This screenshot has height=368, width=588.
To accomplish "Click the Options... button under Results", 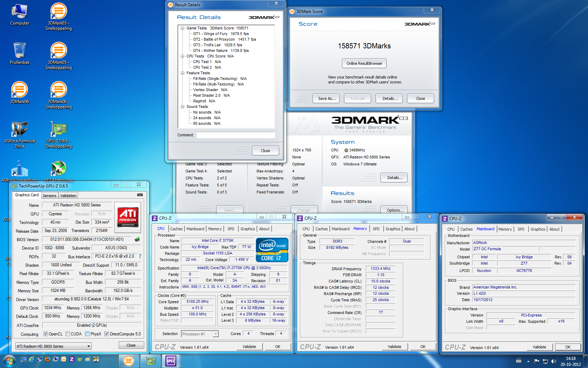I will 395,210.
